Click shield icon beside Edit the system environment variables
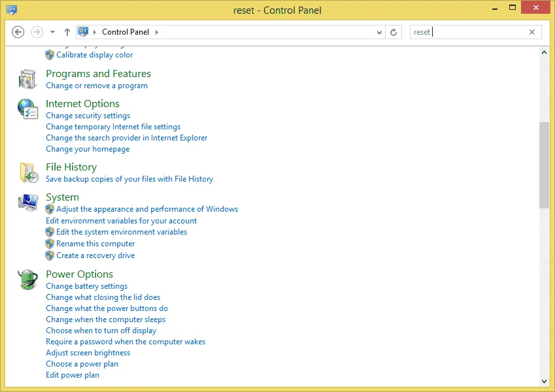The width and height of the screenshot is (555, 392). point(50,232)
